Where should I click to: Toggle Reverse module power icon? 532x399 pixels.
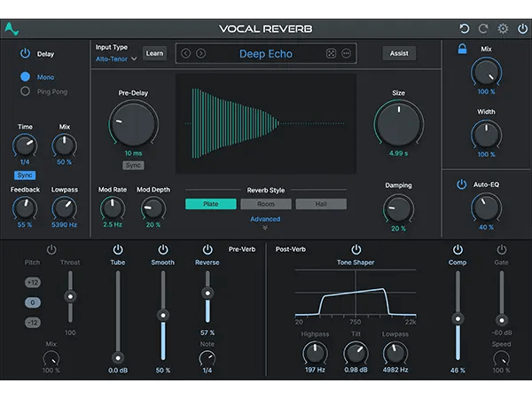point(207,249)
